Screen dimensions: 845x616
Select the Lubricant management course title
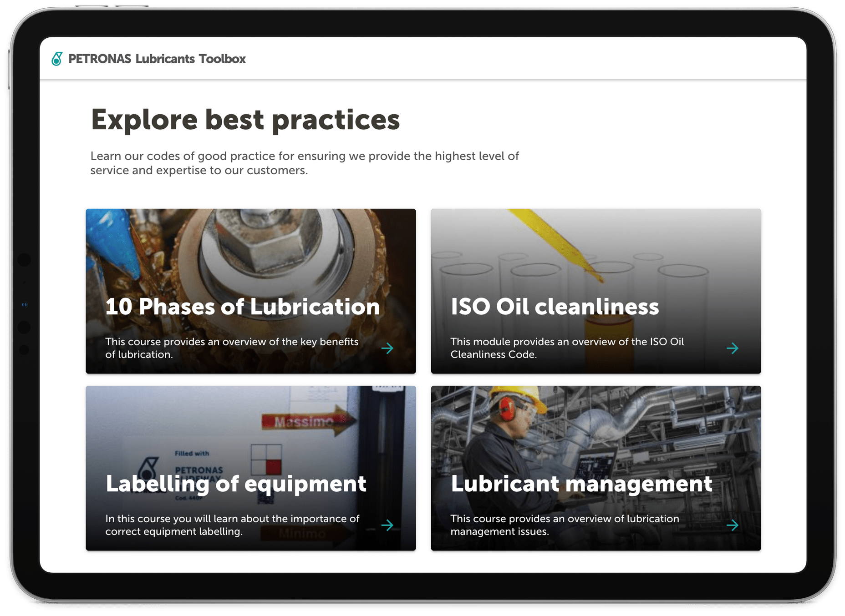(x=581, y=483)
